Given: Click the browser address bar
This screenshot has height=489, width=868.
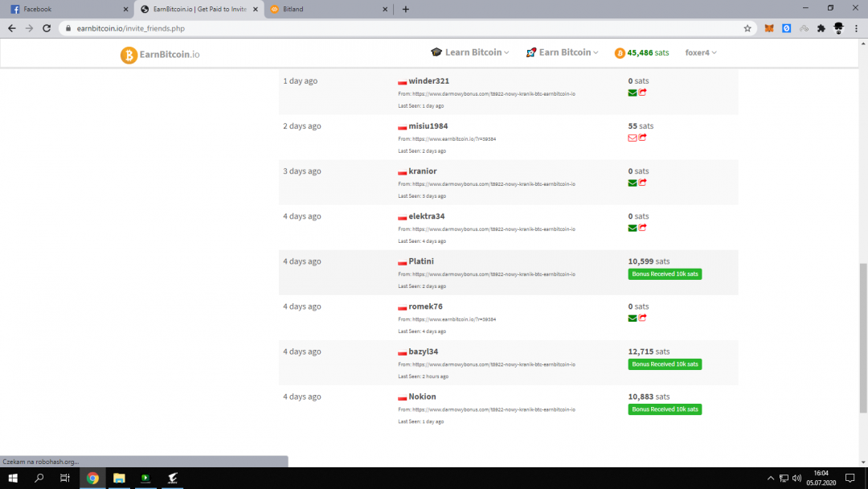Looking at the screenshot, I should pos(402,28).
